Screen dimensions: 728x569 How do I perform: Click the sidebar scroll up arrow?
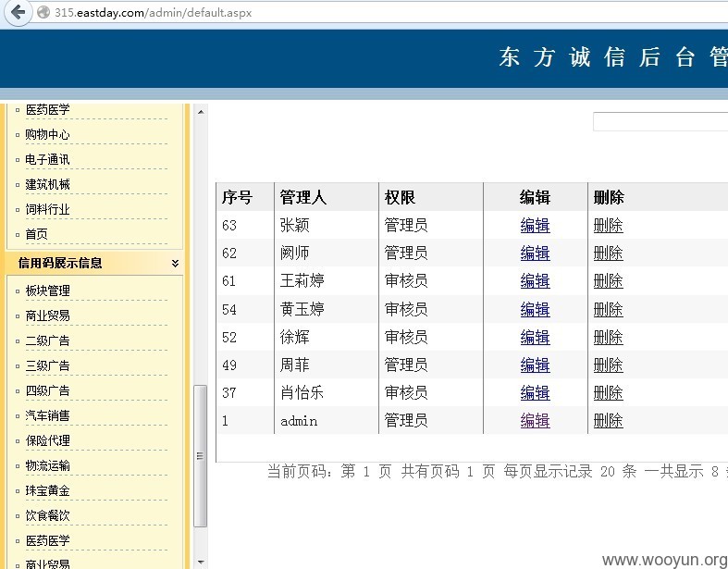(201, 112)
